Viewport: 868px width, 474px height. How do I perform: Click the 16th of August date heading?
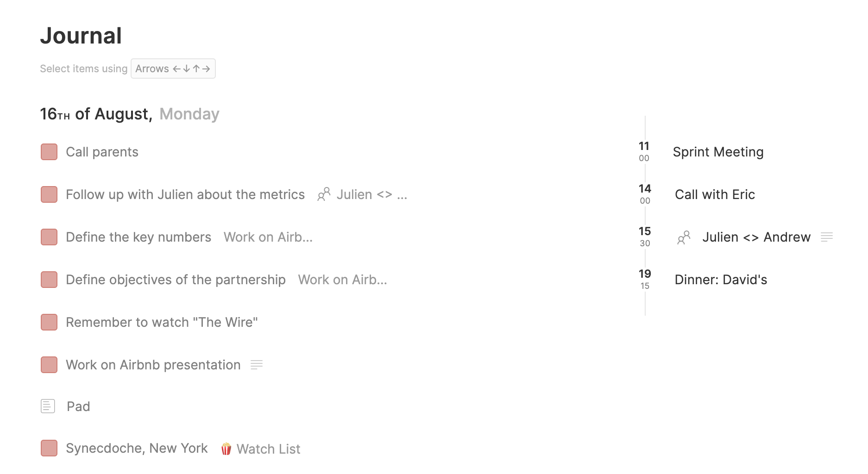[x=96, y=114]
